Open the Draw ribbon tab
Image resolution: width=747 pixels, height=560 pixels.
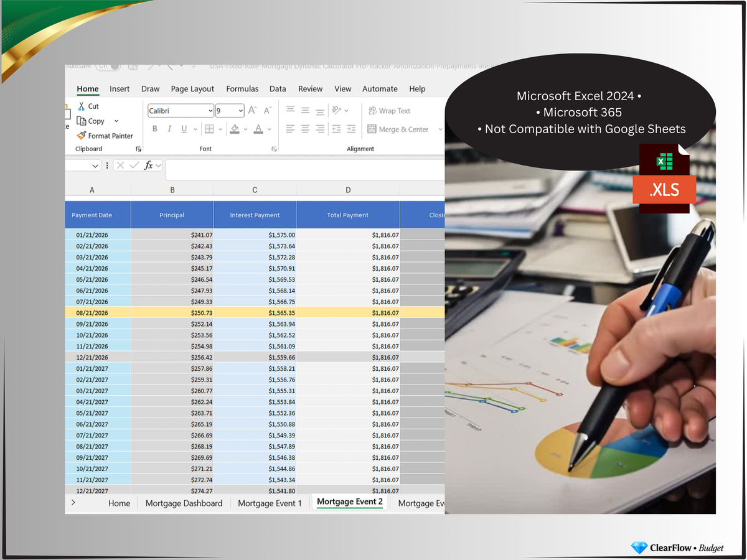pyautogui.click(x=150, y=89)
